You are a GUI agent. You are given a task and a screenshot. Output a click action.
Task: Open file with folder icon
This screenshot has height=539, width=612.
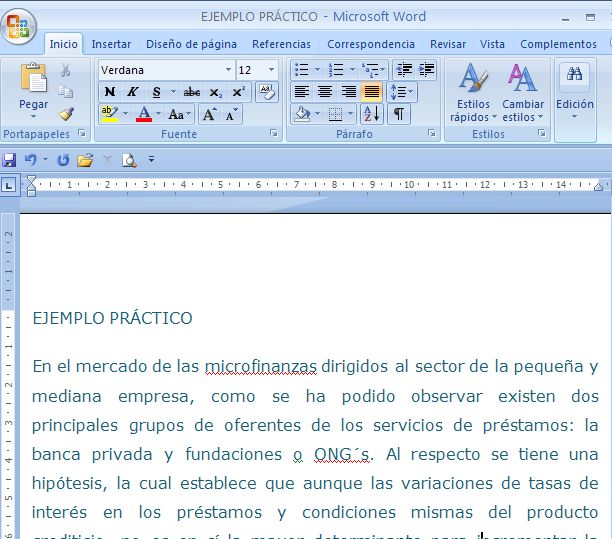click(85, 160)
